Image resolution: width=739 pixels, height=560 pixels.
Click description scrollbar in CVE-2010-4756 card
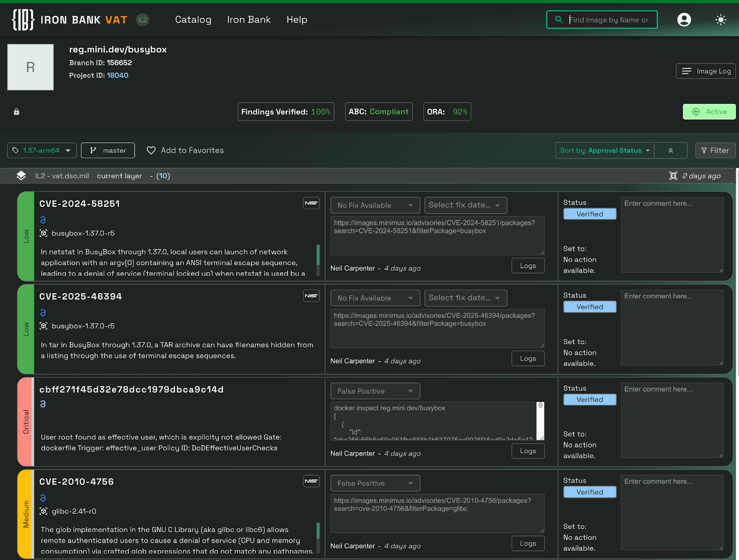(x=318, y=531)
